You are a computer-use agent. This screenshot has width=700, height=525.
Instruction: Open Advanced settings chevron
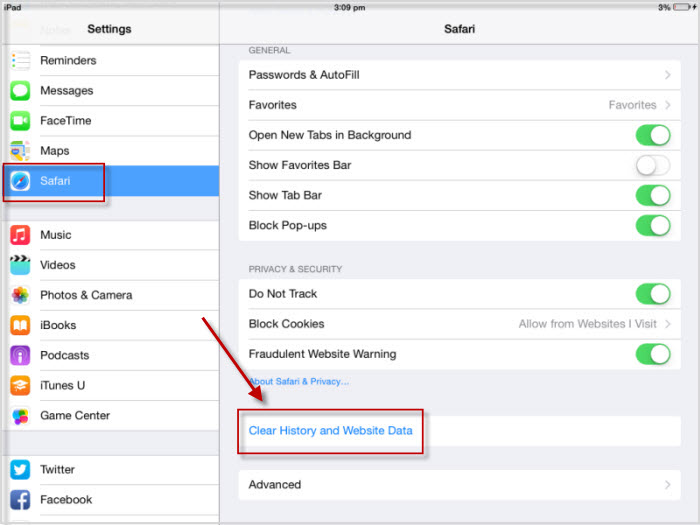coord(667,484)
